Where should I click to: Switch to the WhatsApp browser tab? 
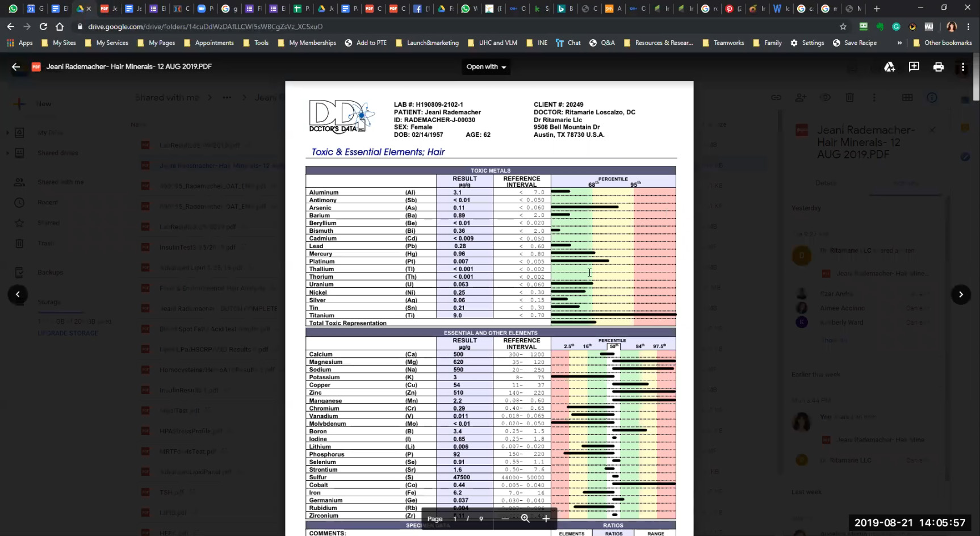[x=13, y=9]
